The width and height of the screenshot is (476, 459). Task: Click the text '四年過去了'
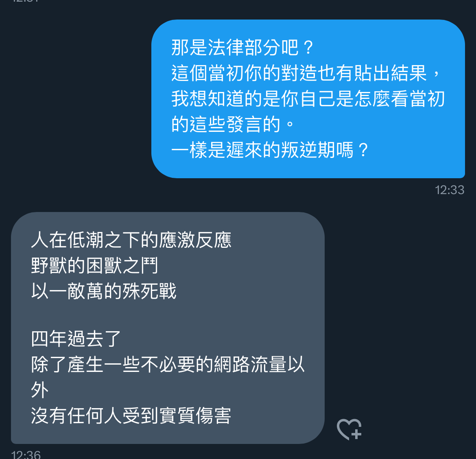tap(76, 339)
